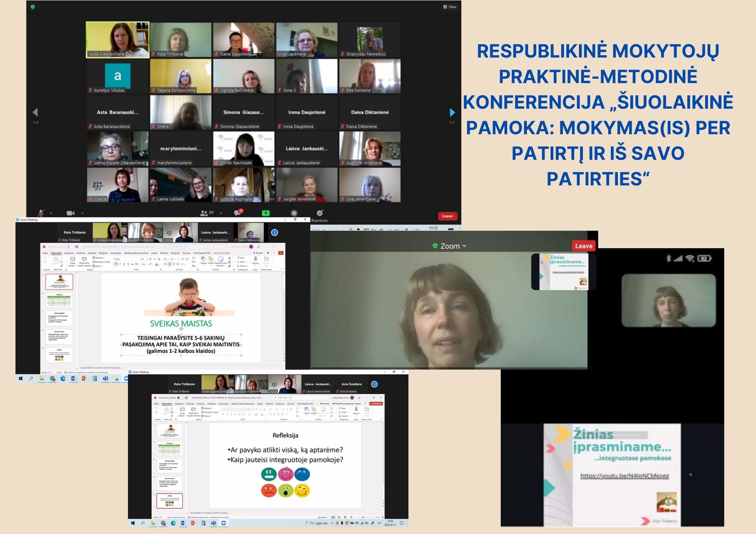Switch to Reading view in the Refleksija status bar

pyautogui.click(x=345, y=517)
